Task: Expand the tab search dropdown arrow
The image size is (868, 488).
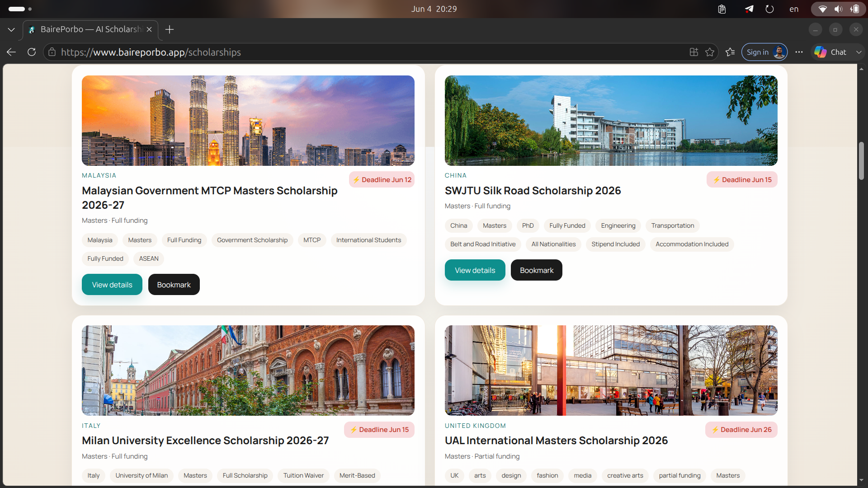Action: [11, 29]
